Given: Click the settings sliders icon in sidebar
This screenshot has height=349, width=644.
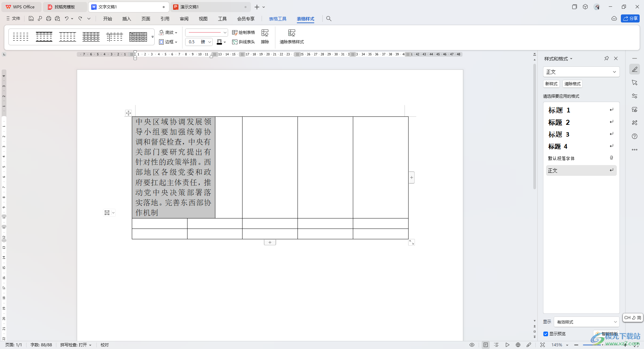Looking at the screenshot, I should [x=635, y=96].
